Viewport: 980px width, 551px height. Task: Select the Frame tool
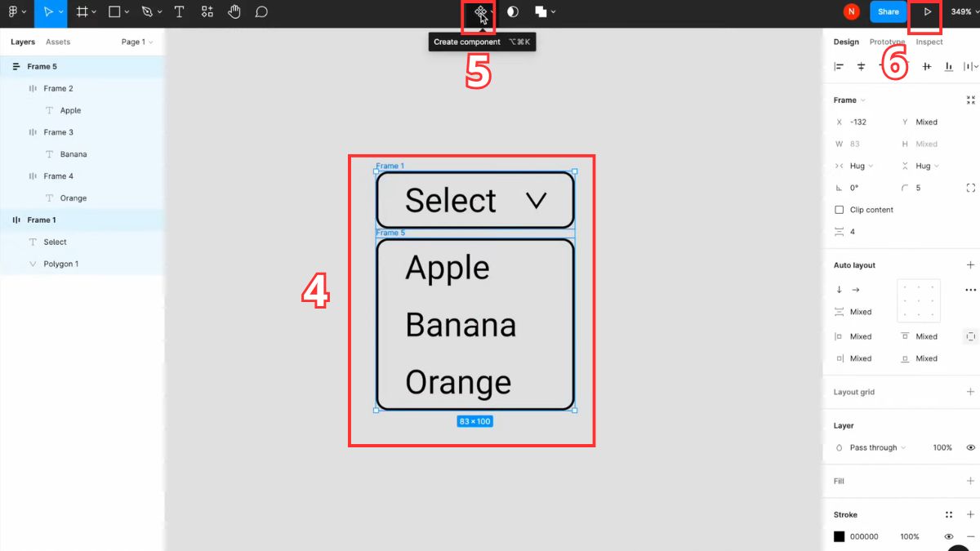[82, 11]
